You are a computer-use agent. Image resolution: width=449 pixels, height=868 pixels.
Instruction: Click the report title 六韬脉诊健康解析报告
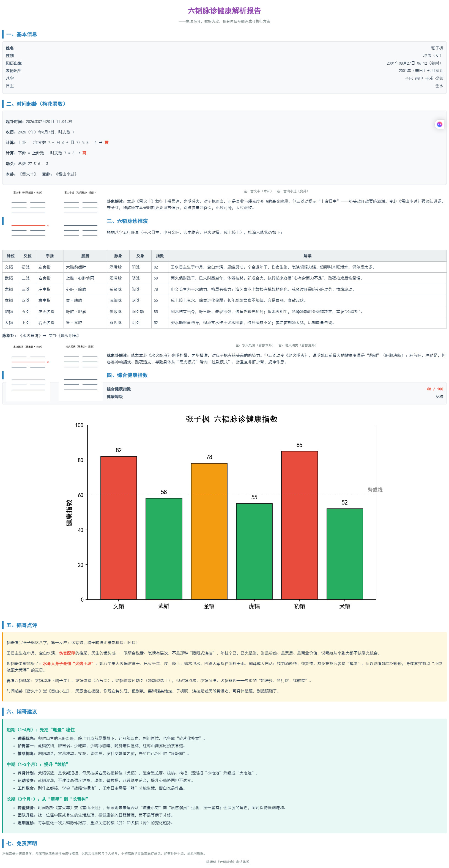tap(225, 11)
